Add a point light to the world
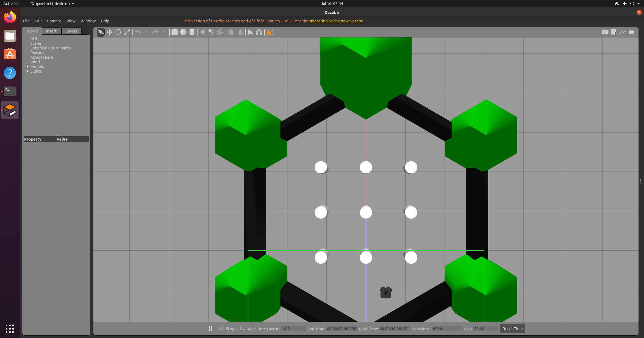Image resolution: width=644 pixels, height=338 pixels. pos(202,32)
